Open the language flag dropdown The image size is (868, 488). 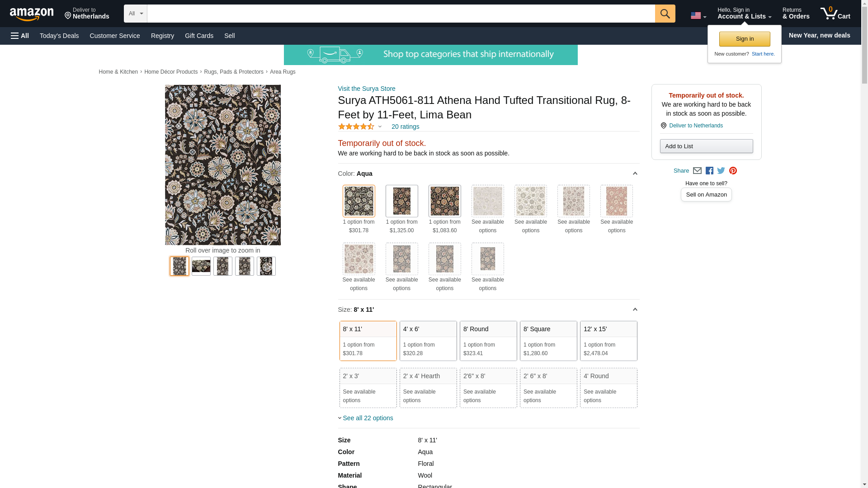click(x=698, y=16)
